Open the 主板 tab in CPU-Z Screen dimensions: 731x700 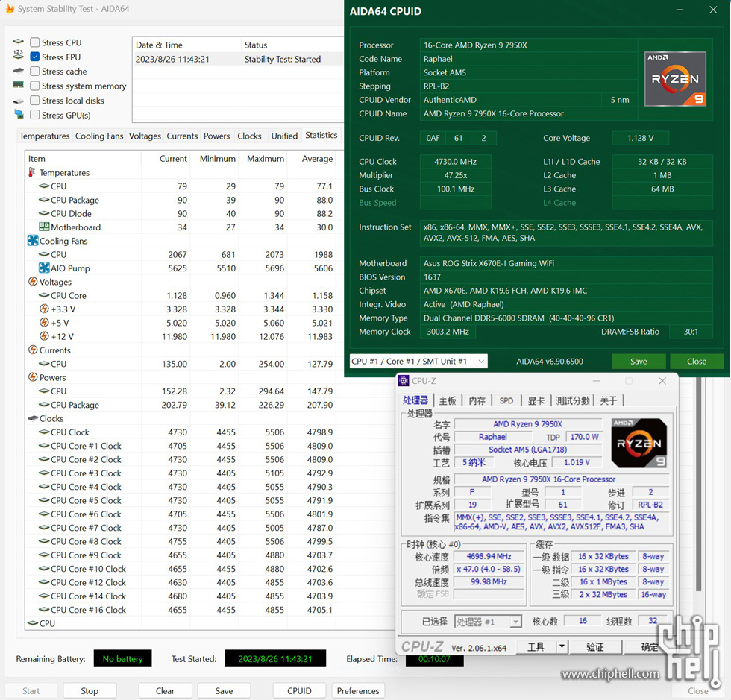(x=448, y=401)
